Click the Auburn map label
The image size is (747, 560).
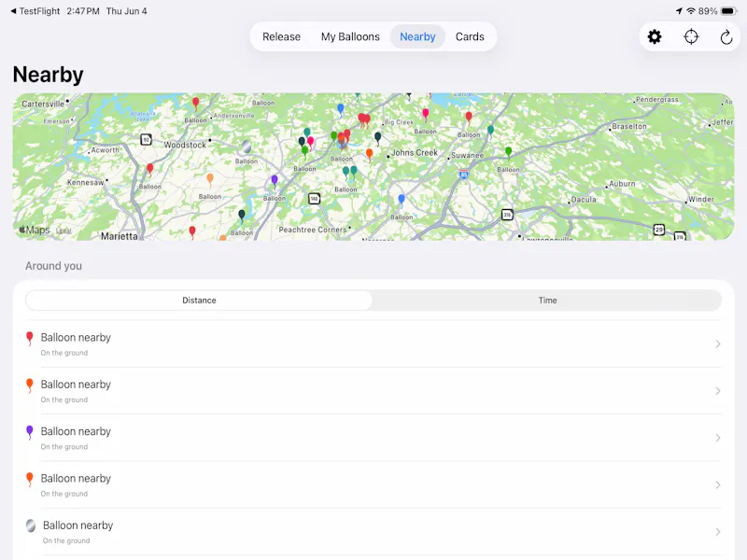622,183
